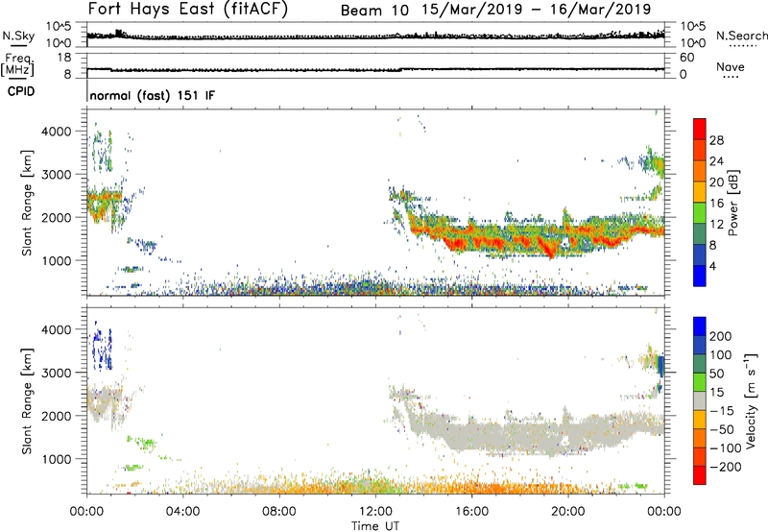Image resolution: width=768 pixels, height=532 pixels.
Task: Click the '4000' tick in power panel
Action: 56,132
